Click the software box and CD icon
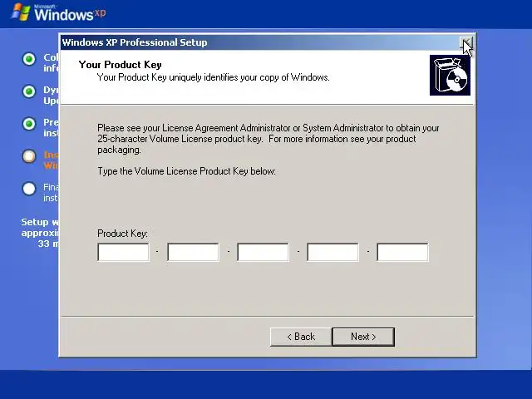The image size is (532, 399). coord(450,76)
